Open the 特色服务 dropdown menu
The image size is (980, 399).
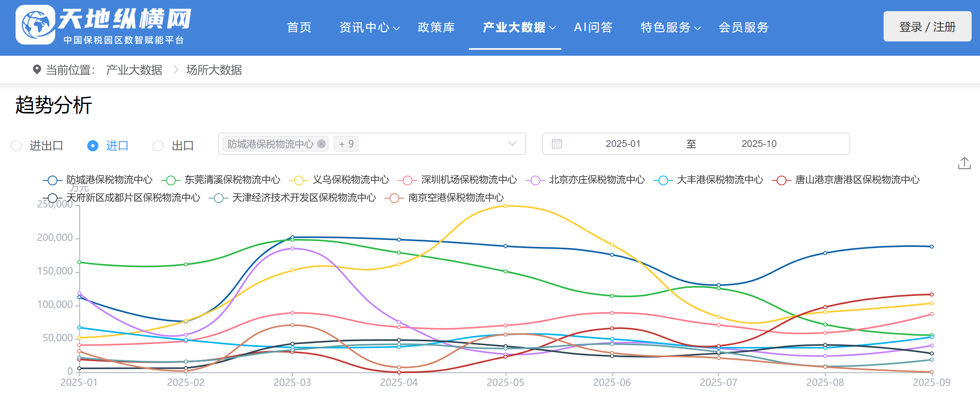click(x=670, y=27)
